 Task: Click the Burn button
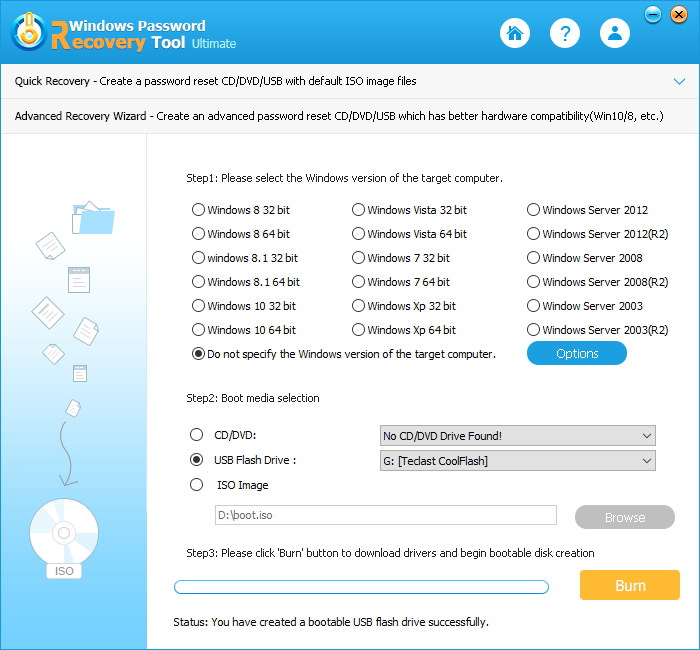(x=630, y=585)
